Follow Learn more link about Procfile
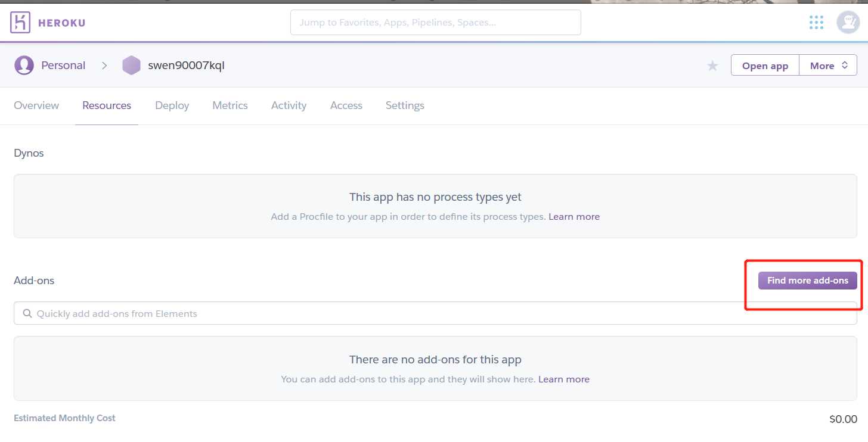Viewport: 868px width, 442px height. pos(574,217)
